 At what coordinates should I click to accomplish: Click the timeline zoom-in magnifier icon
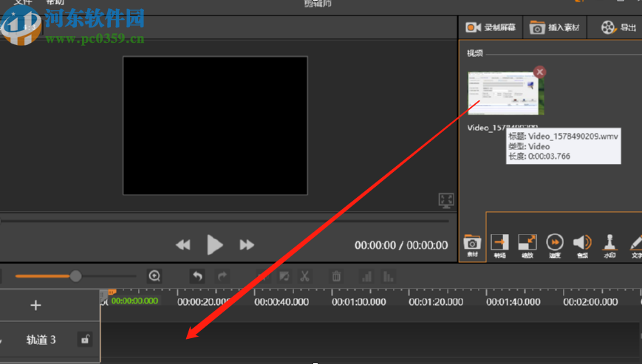click(154, 276)
